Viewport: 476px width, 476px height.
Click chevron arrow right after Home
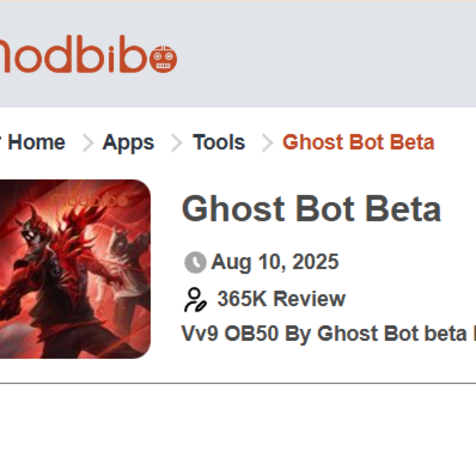coord(88,143)
